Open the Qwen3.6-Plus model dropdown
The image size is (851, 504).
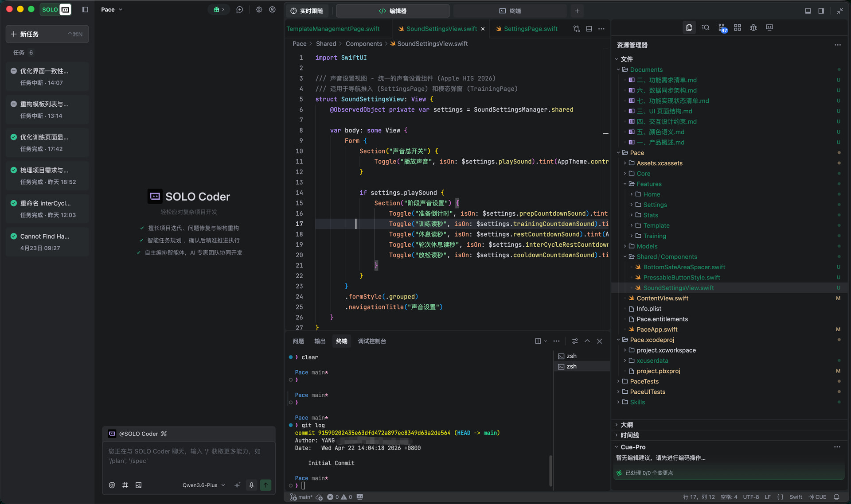pos(203,485)
